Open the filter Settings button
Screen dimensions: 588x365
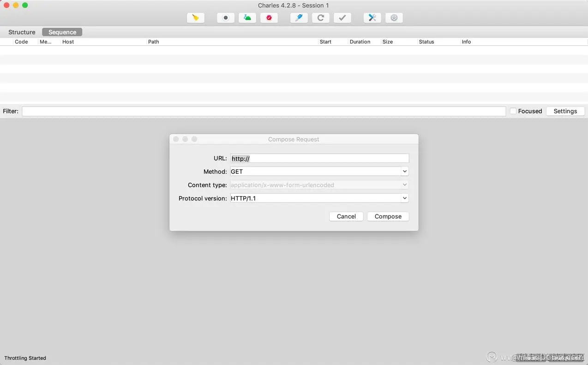pos(565,111)
